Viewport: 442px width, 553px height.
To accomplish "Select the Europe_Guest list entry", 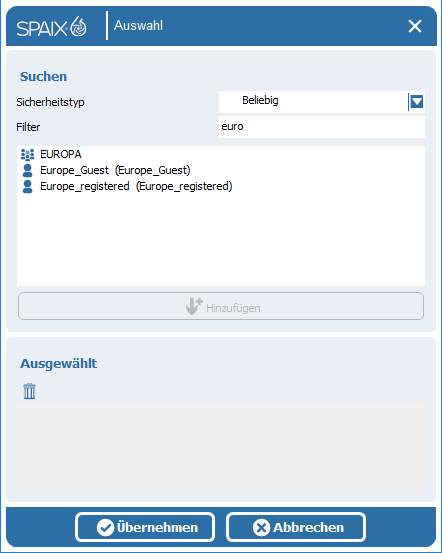I will coord(115,170).
